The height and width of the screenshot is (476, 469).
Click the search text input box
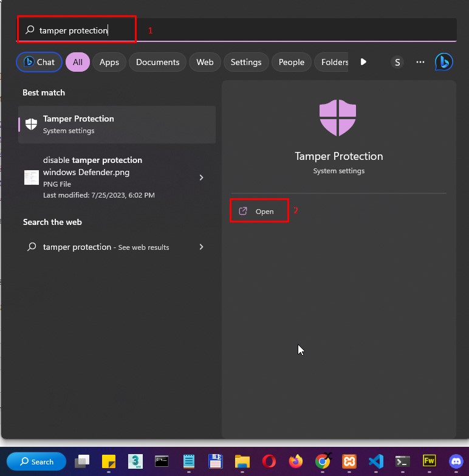[x=236, y=30]
